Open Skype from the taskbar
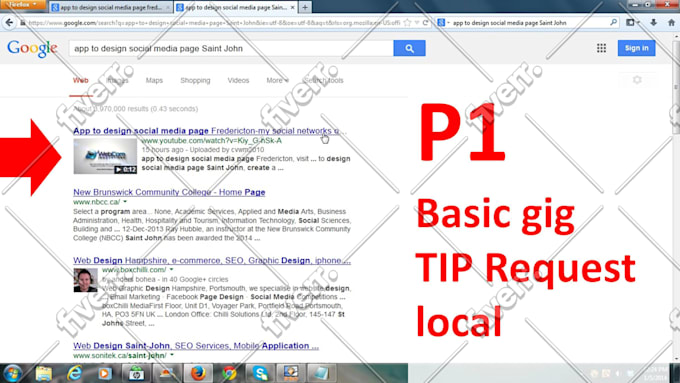 point(260,373)
